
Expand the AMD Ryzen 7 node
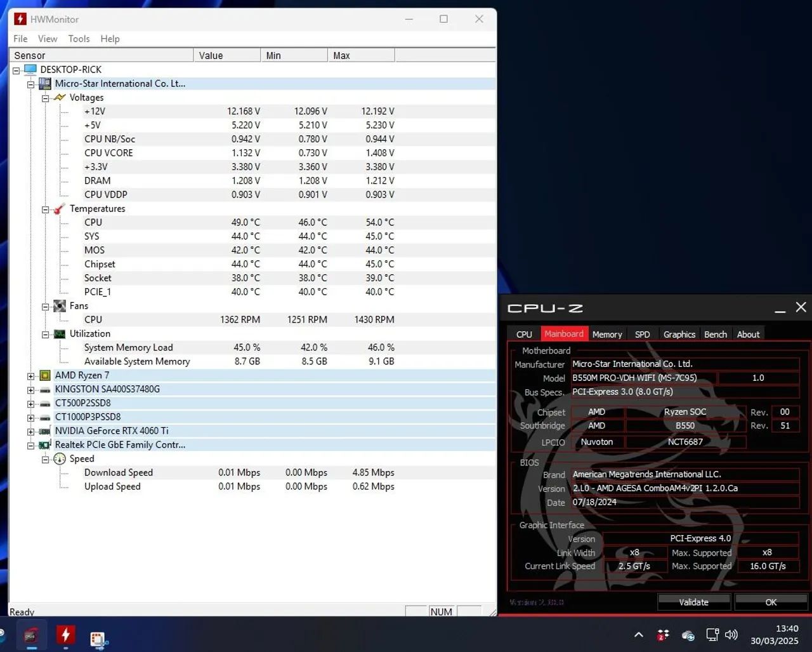pyautogui.click(x=30, y=376)
